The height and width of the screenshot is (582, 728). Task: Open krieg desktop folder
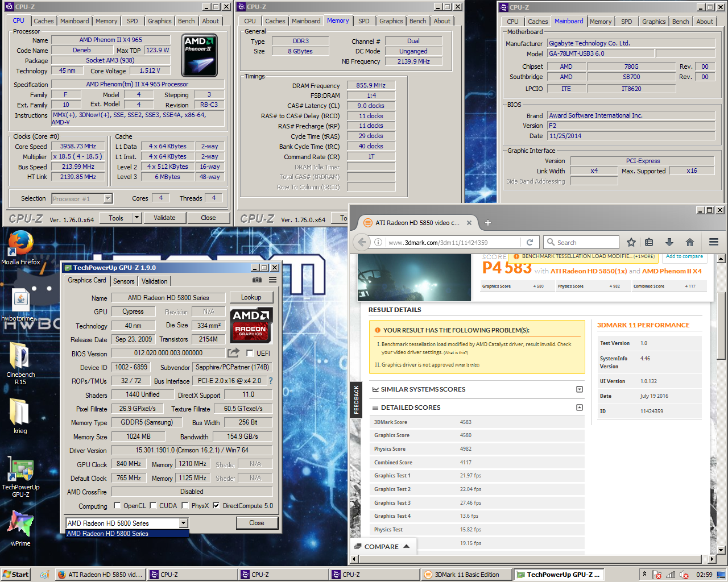[x=20, y=415]
